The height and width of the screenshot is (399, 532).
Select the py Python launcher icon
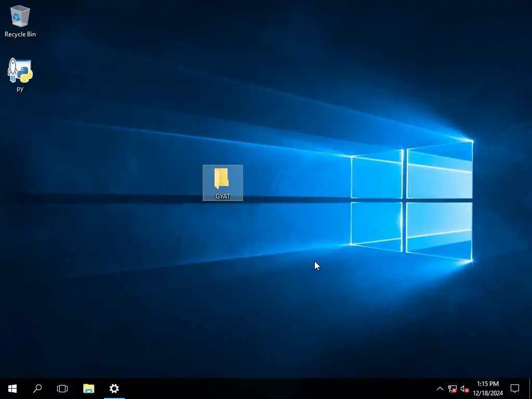[20, 75]
